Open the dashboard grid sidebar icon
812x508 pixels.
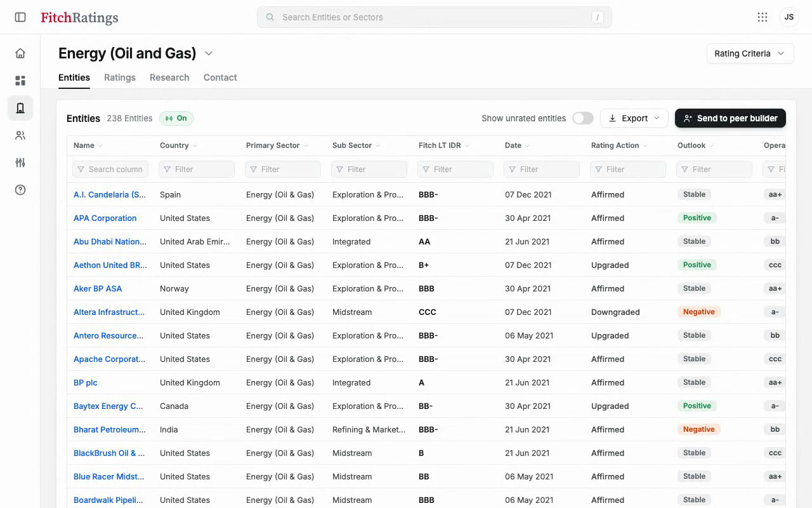point(20,81)
